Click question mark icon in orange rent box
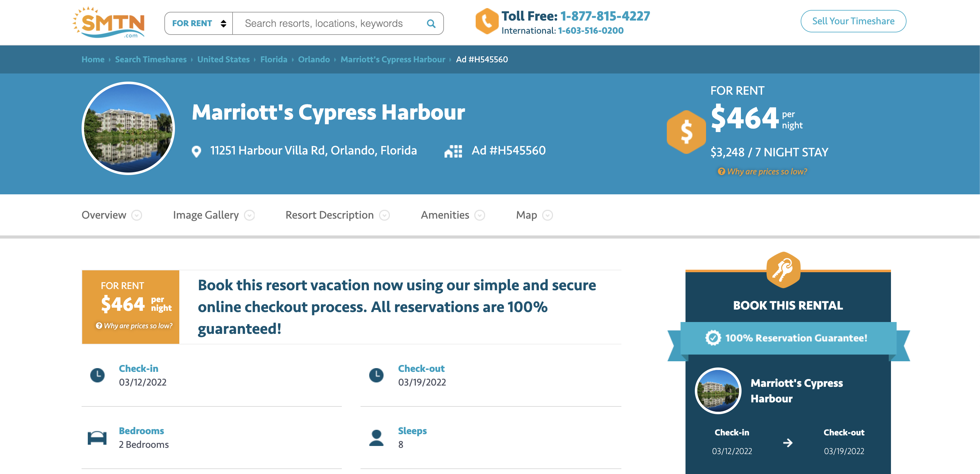This screenshot has height=474, width=980. point(99,325)
